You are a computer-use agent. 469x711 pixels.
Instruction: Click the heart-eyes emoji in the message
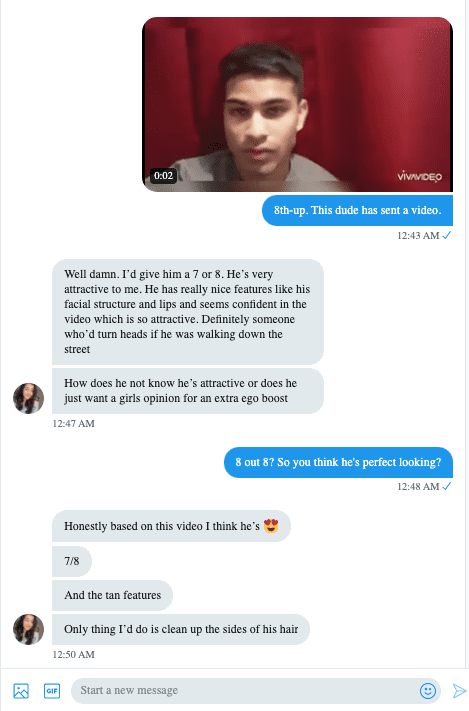point(271,526)
